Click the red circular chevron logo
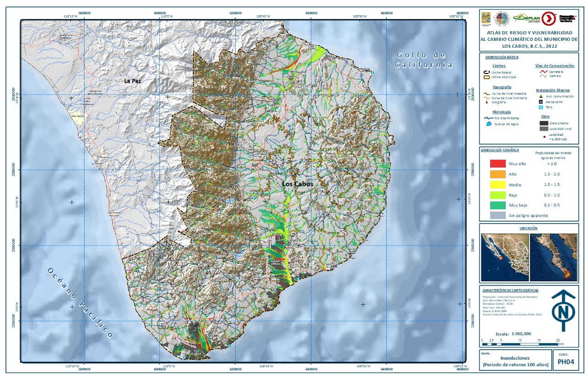588x380 pixels. pos(548,18)
